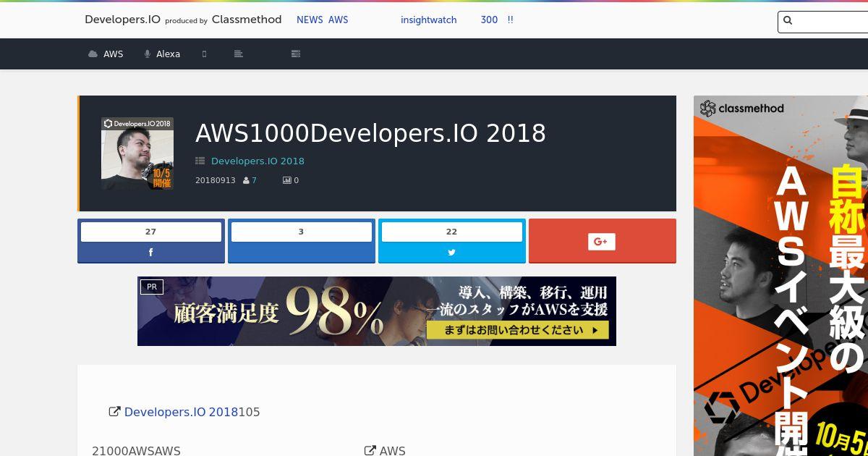Click the cloud icon beside AWS
The image size is (868, 456).
(93, 54)
